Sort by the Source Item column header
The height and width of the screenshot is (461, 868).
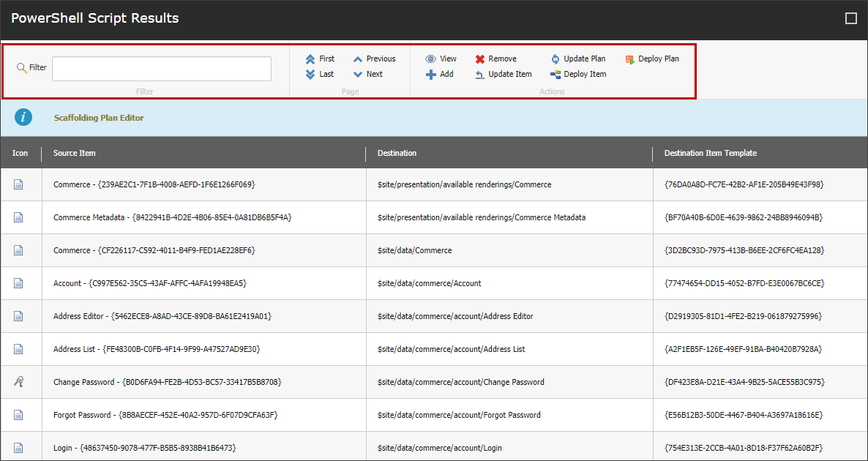pos(74,153)
